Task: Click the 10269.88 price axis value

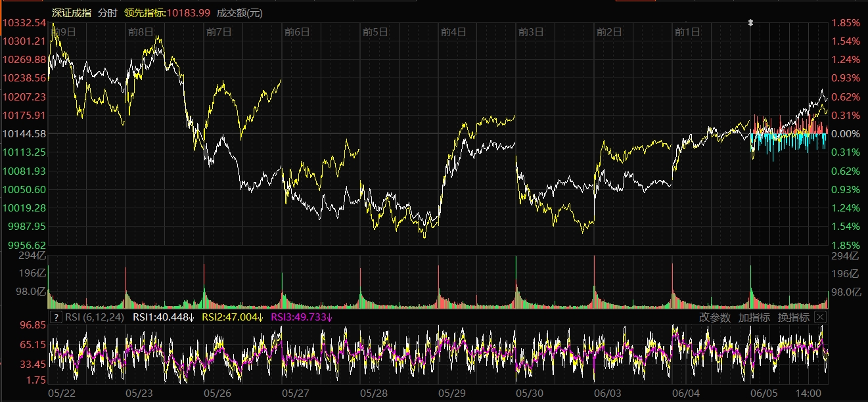Action: click(24, 60)
